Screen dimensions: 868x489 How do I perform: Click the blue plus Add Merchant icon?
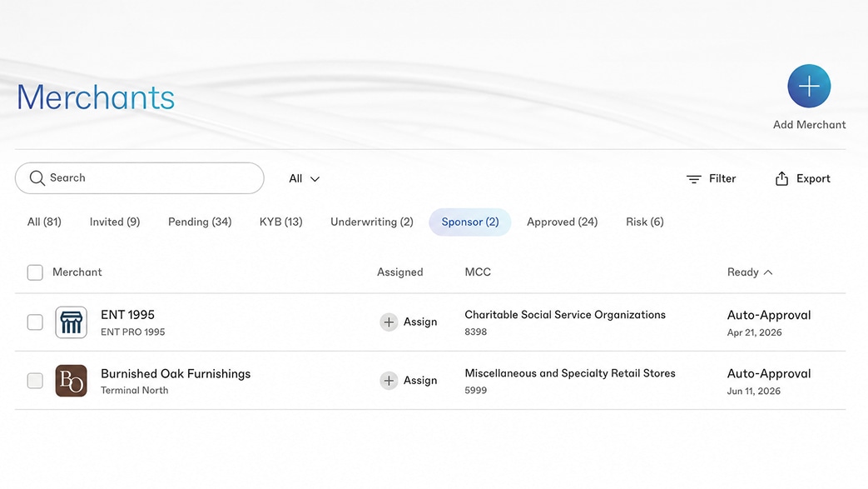pos(809,86)
